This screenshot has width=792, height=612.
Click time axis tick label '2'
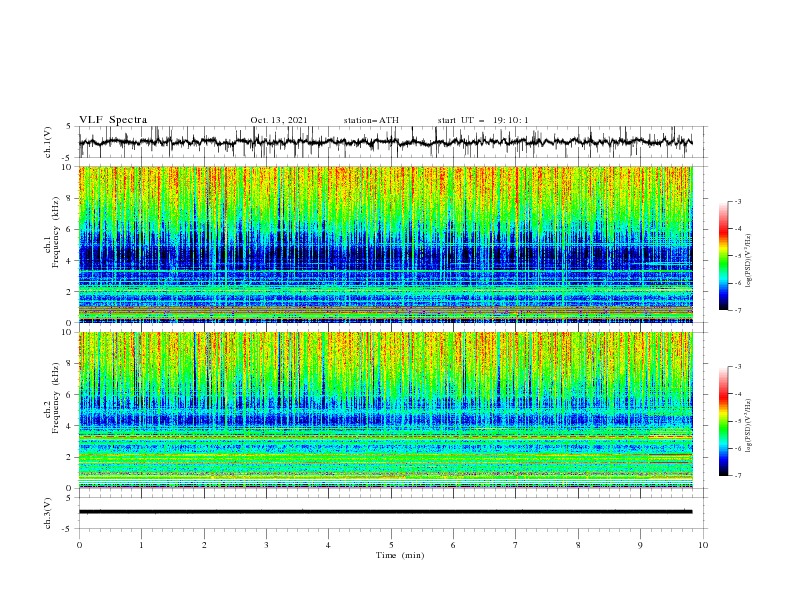point(204,545)
